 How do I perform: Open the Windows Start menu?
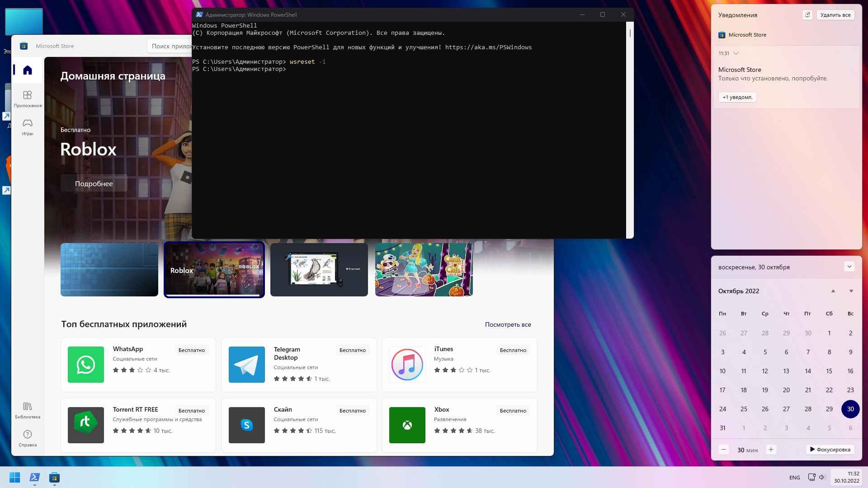[14, 477]
